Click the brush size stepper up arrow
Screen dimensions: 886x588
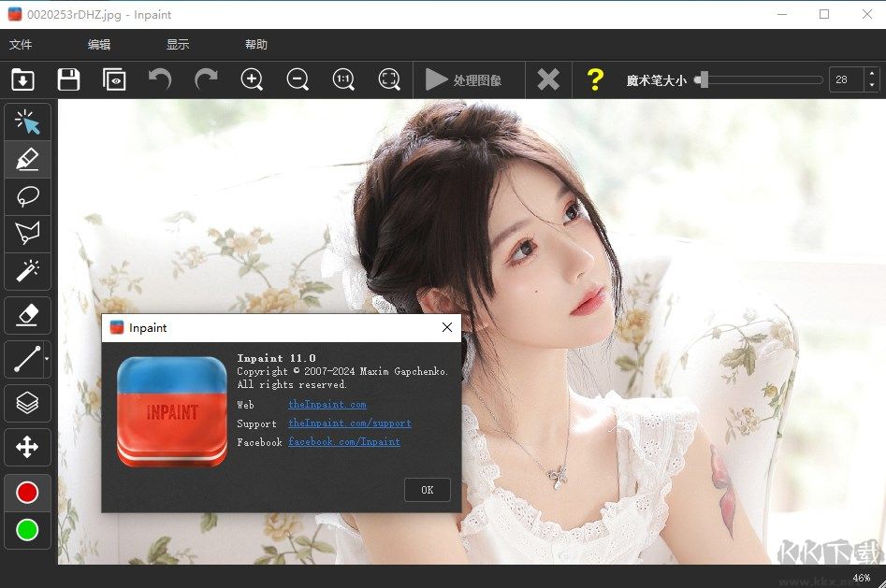(x=872, y=75)
